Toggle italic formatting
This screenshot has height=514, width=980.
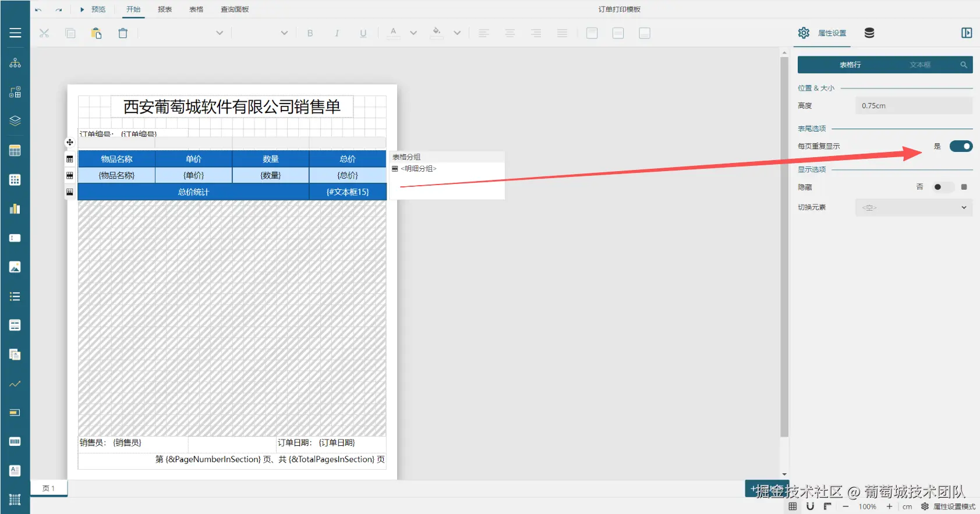[x=337, y=33]
